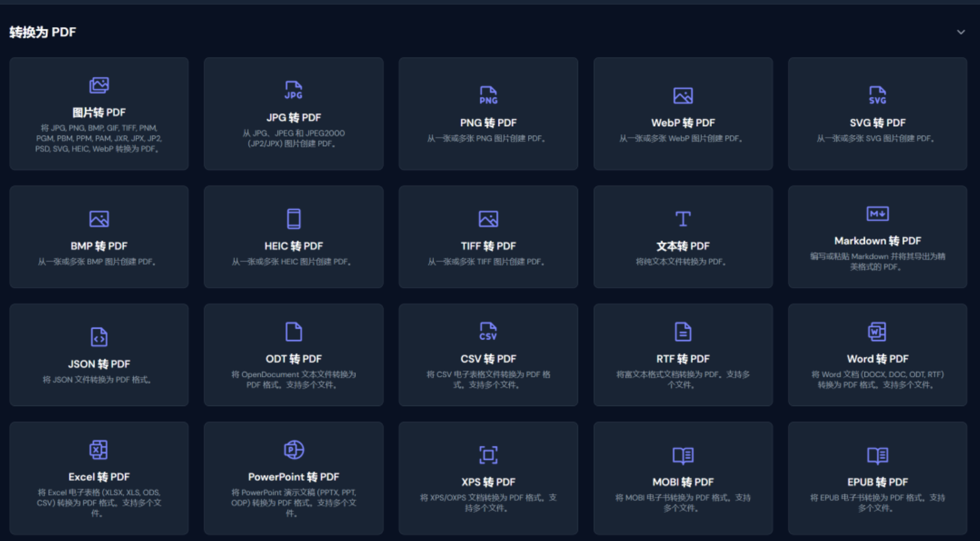980x541 pixels.
Task: Click description starting 将 XPS/OXPS 文档
Action: [x=488, y=503]
